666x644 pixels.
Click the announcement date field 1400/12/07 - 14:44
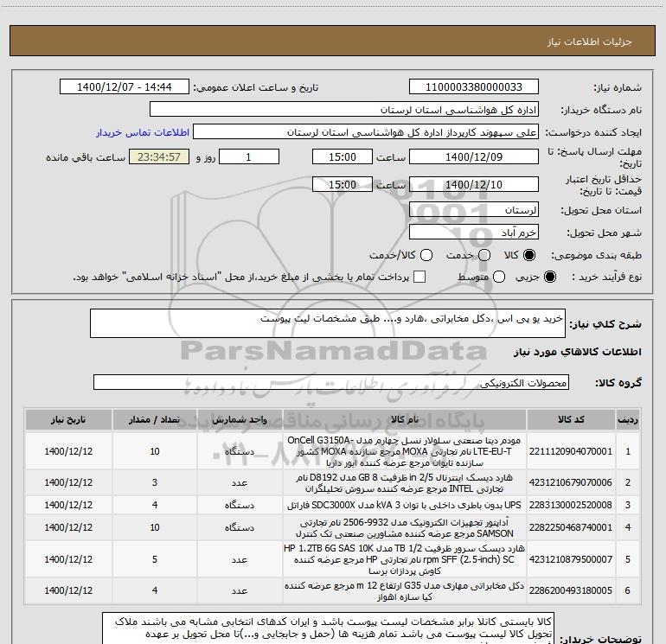pyautogui.click(x=125, y=87)
